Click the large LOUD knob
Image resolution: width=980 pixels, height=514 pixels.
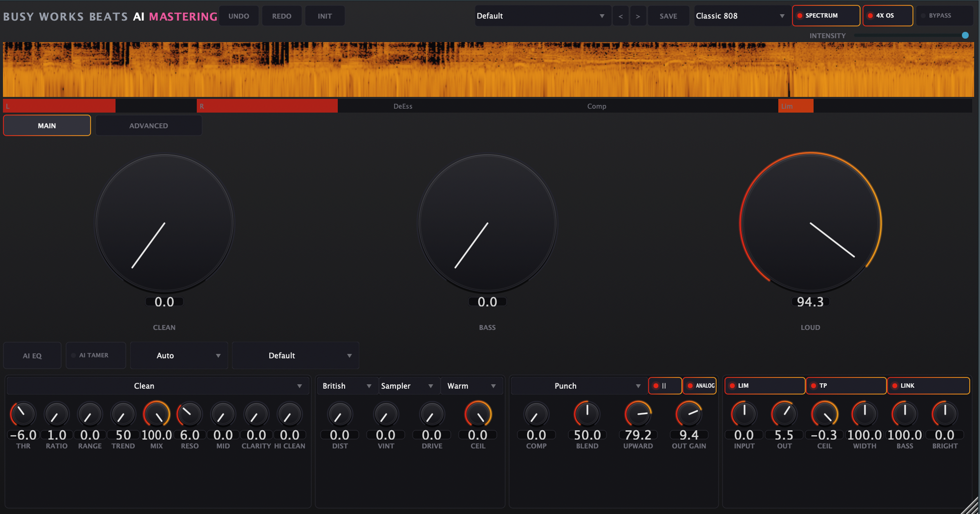click(x=810, y=224)
